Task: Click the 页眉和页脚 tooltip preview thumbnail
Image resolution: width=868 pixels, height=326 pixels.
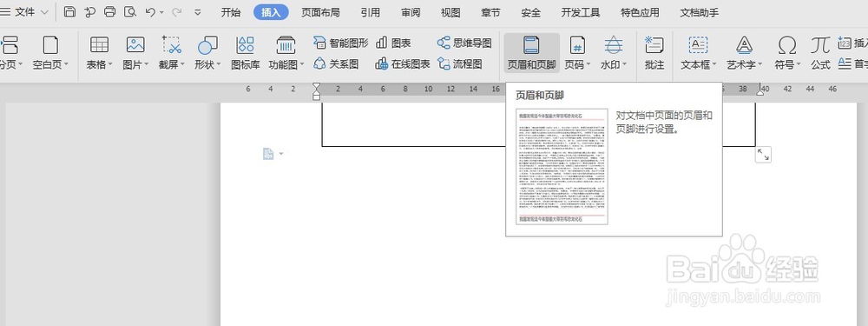Action: [562, 166]
